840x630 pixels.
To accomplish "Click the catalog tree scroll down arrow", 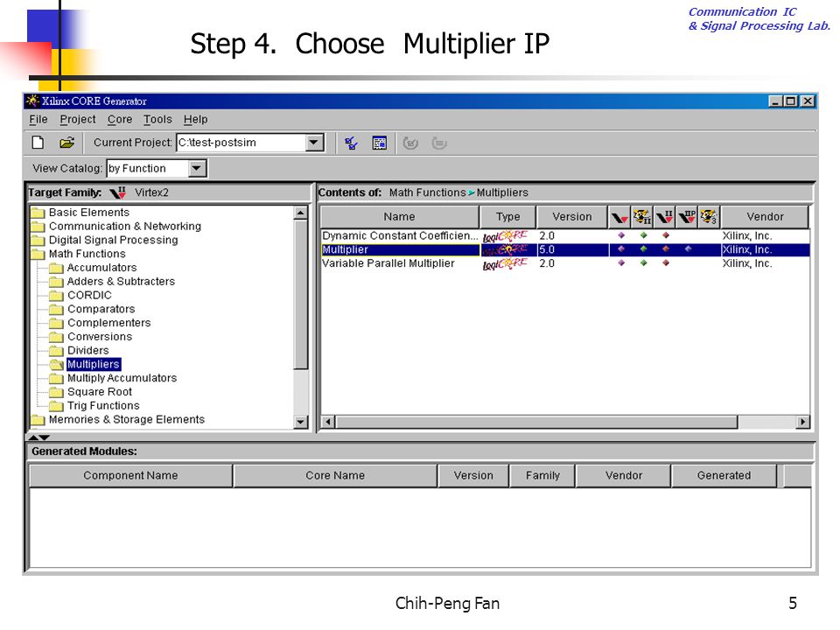I will point(300,422).
